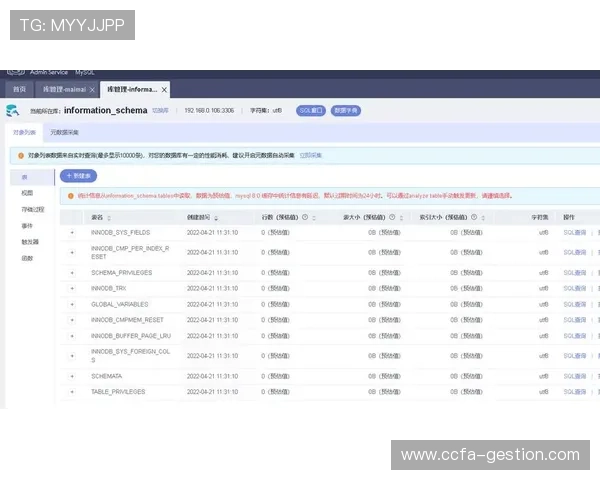
Task: Click the SCHEMA_PRIVILEGES table name
Action: click(122, 273)
